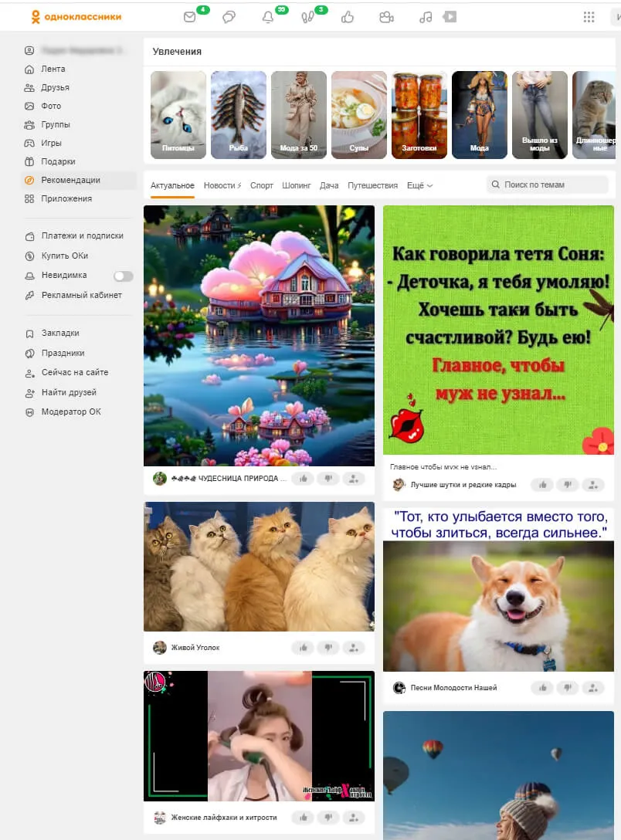Screen dimensions: 621x840
Task: Open the music note icon
Action: (x=426, y=17)
